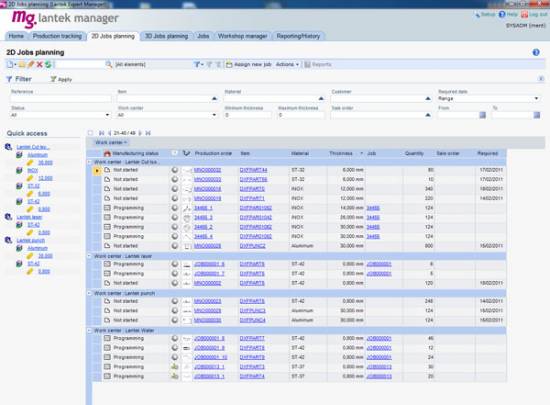The image size is (550, 405).
Task: Open the Sale order filter dropdown arrow
Action: 428,115
